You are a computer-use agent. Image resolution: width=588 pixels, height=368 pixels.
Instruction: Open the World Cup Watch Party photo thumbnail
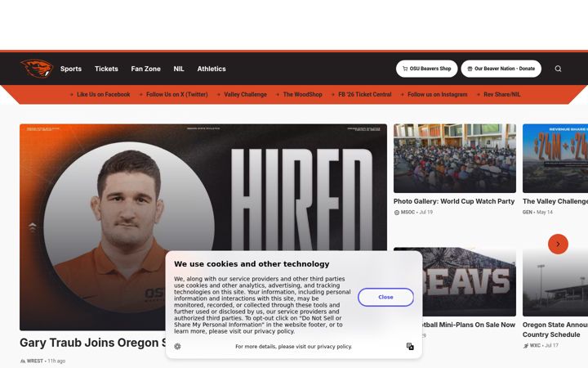coord(455,158)
